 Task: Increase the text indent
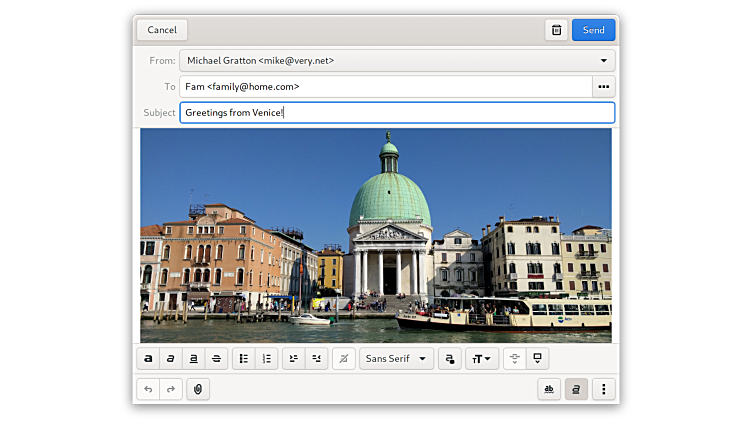click(294, 358)
